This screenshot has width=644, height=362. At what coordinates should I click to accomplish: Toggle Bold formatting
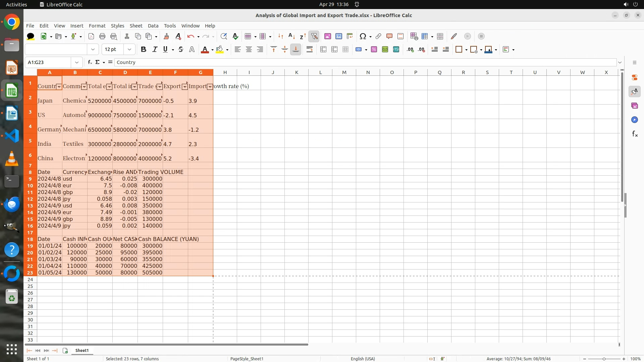[144, 50]
